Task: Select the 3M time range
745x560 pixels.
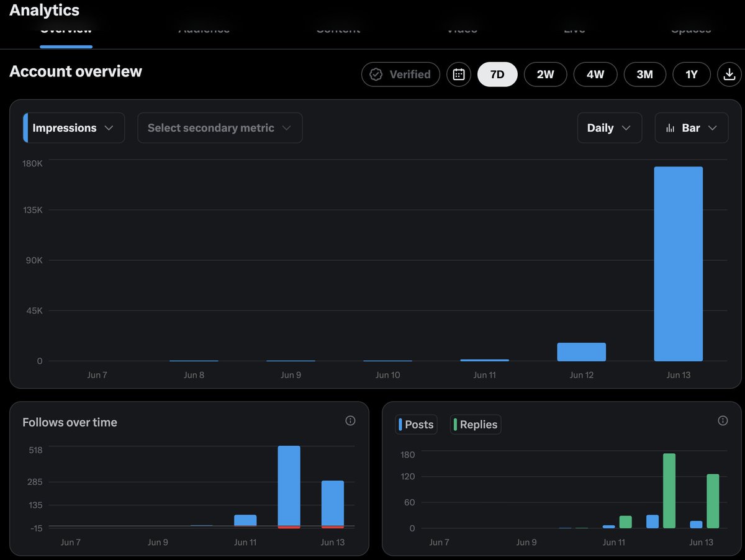Action: [x=645, y=75]
